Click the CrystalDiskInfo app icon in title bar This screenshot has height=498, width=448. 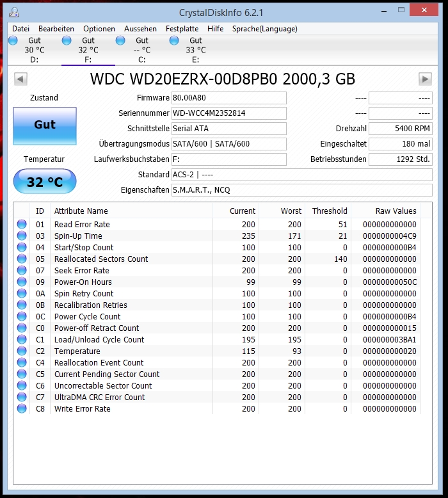(x=14, y=12)
